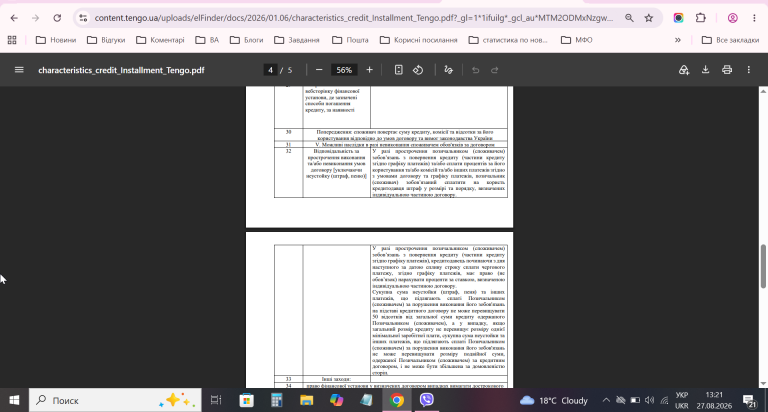Open the BA bookmark folder
This screenshot has height=412, width=768.
click(x=207, y=40)
